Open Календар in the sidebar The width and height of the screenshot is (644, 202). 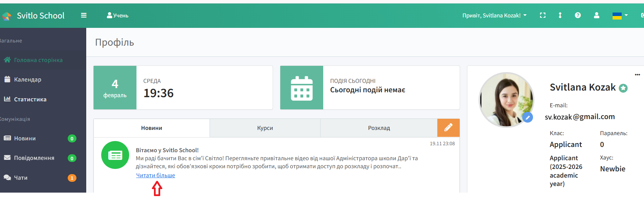[x=28, y=80]
